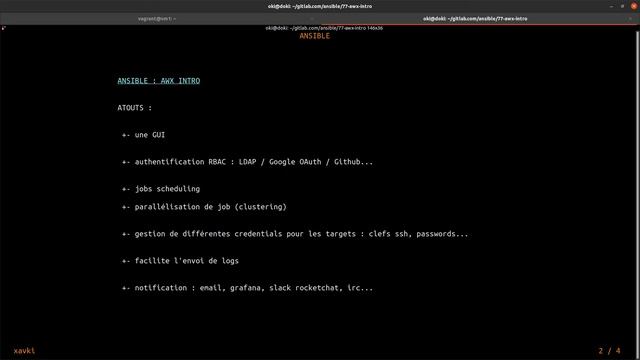
Task: Click the 'ATOUTS :' line
Action: tap(135, 108)
